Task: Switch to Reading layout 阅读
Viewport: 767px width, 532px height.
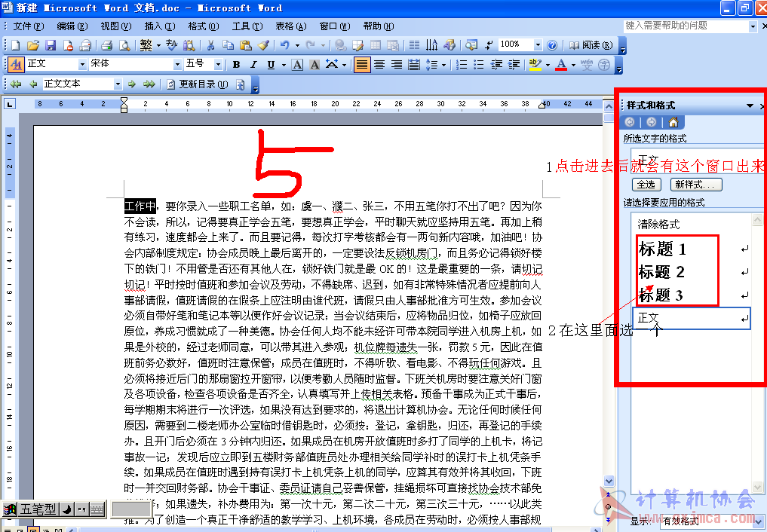Action: coord(591,45)
